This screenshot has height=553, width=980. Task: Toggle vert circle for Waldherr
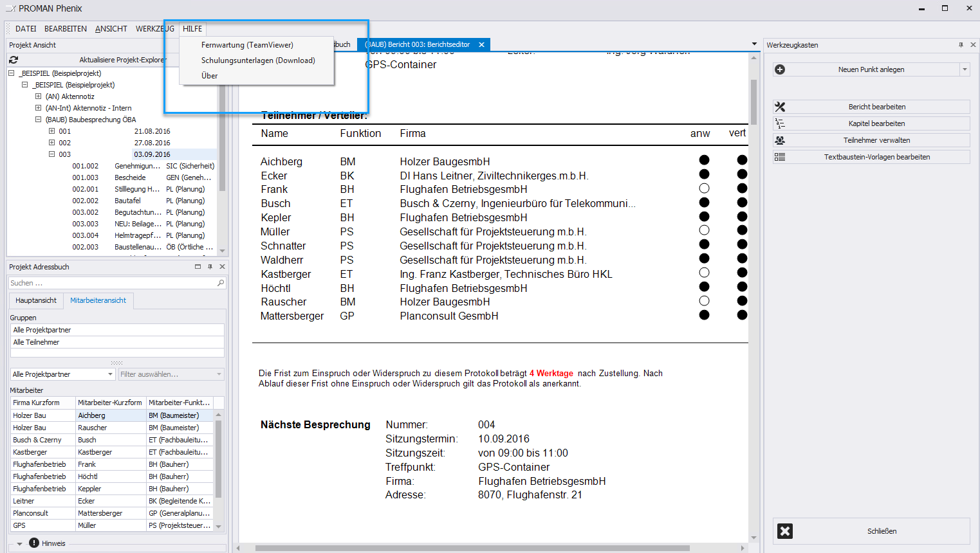(x=742, y=258)
